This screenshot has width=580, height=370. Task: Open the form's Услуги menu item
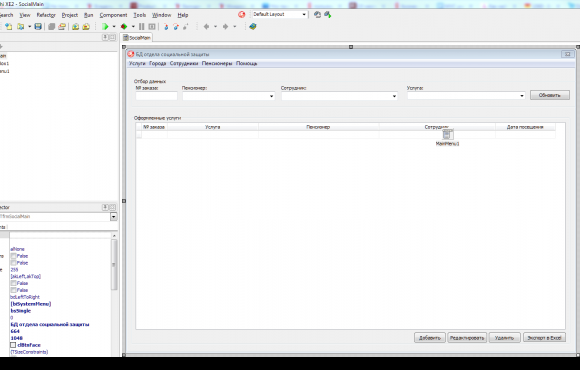point(137,64)
